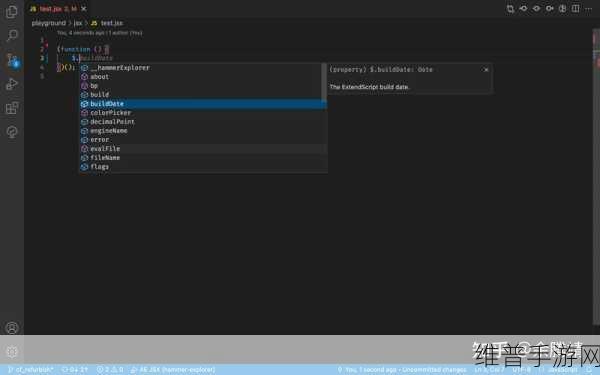Open the Search view in activity bar
600x375 pixels.
[x=12, y=36]
